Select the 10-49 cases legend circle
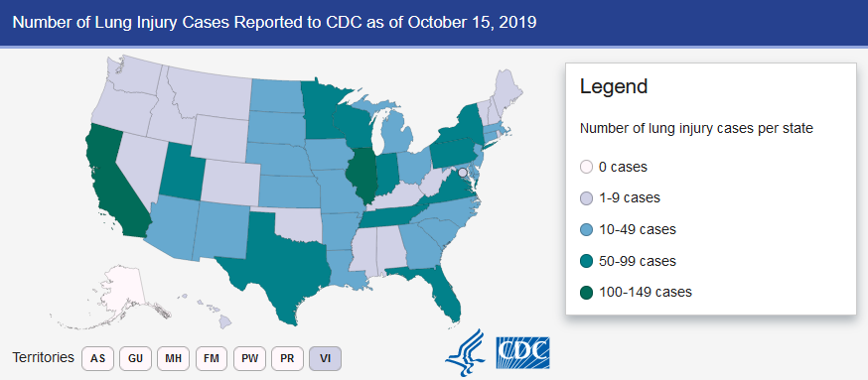Image resolution: width=868 pixels, height=380 pixels. pyautogui.click(x=587, y=229)
